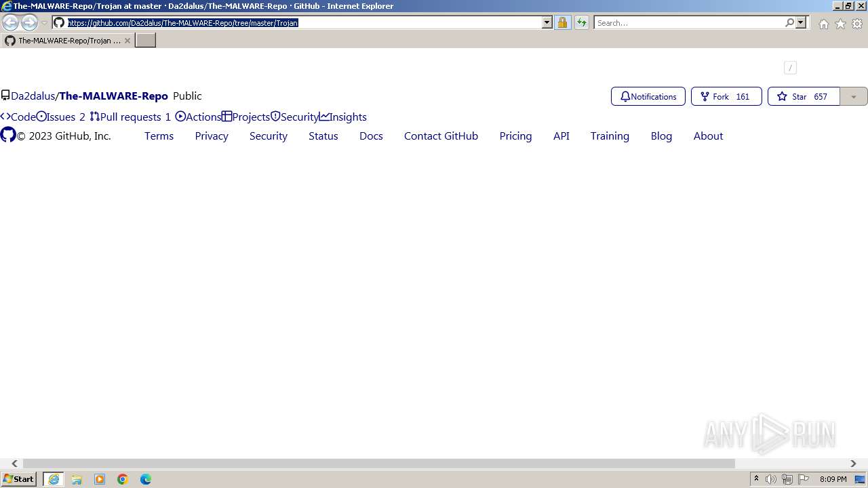868x488 pixels.
Task: Open the Training footer link
Action: (610, 136)
